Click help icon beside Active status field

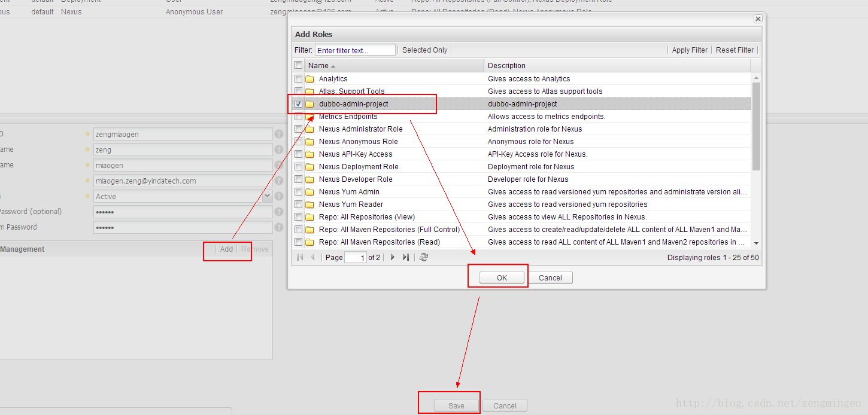[278, 196]
